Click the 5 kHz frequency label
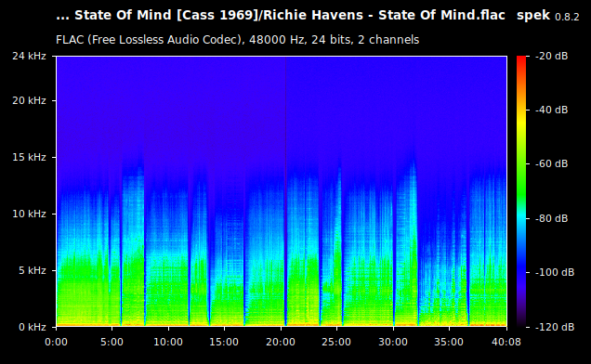This screenshot has height=364, width=591. (x=33, y=270)
